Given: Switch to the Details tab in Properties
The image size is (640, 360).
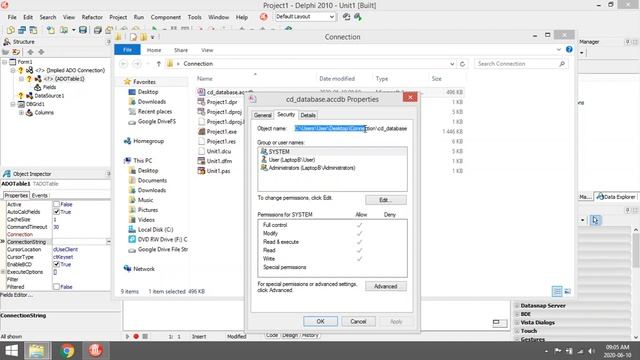Looking at the screenshot, I should coord(308,115).
